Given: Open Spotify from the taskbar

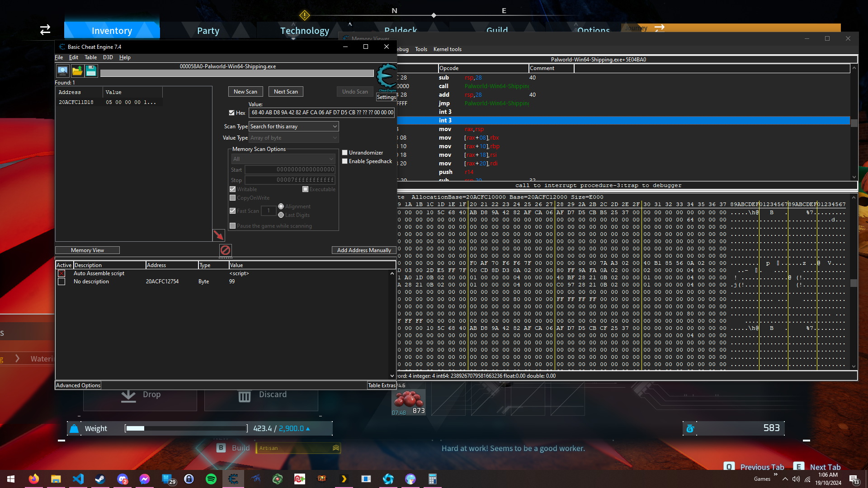Looking at the screenshot, I should (211, 479).
